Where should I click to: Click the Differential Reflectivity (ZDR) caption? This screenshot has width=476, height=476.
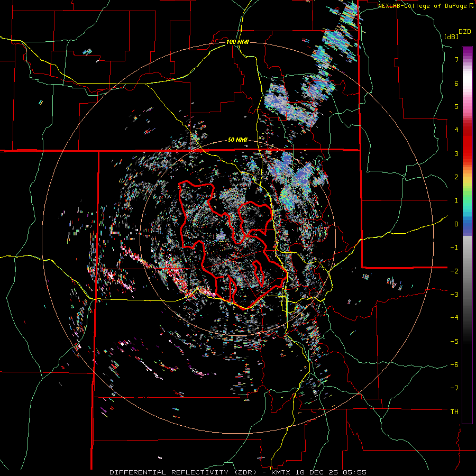(x=184, y=472)
